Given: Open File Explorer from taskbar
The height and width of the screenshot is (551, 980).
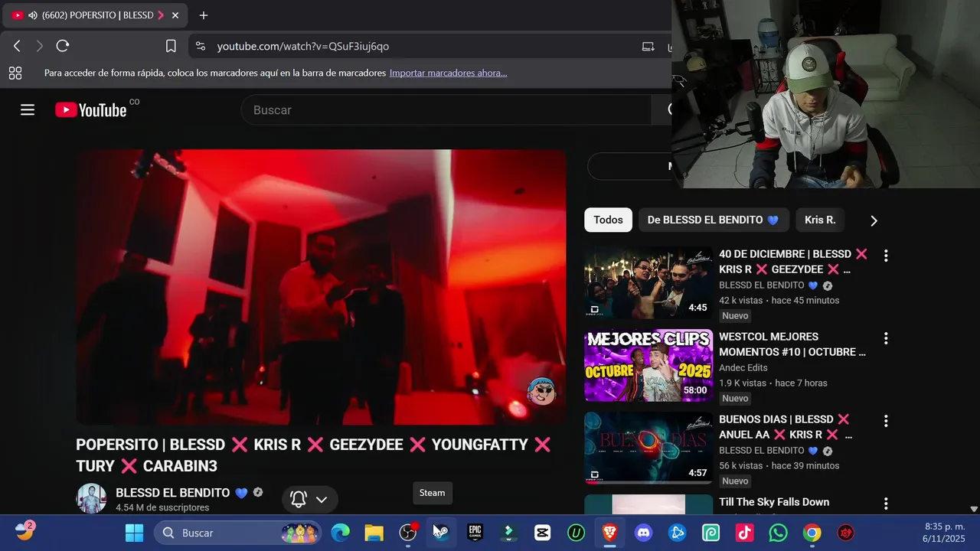Looking at the screenshot, I should 374,533.
